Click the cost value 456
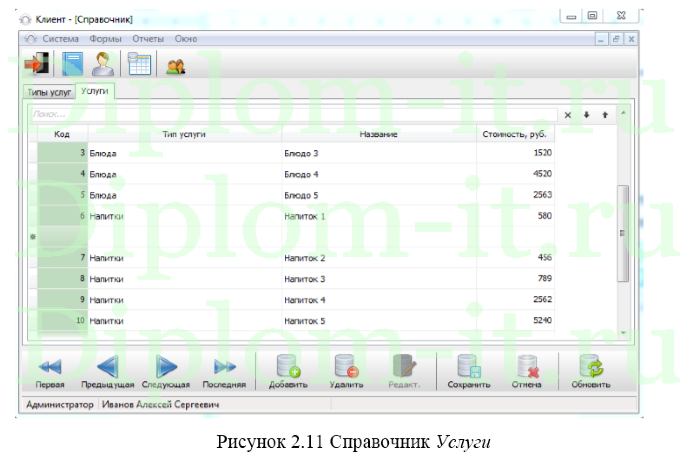 tap(545, 257)
